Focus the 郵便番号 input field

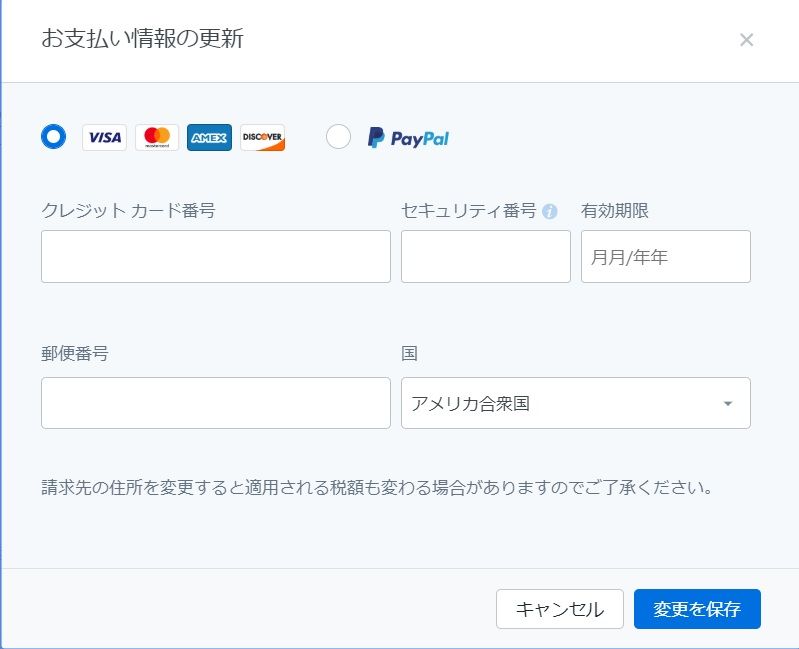coord(215,403)
